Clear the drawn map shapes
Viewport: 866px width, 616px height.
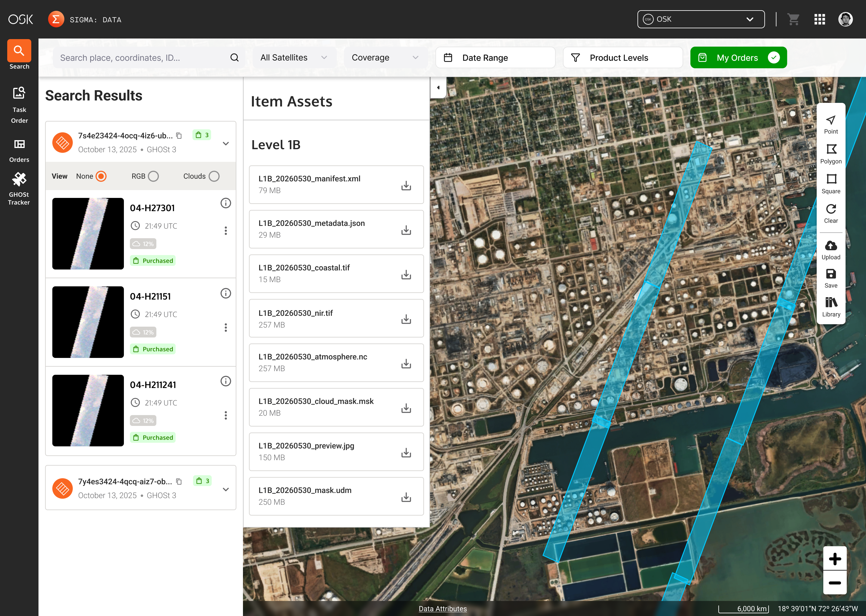click(831, 213)
